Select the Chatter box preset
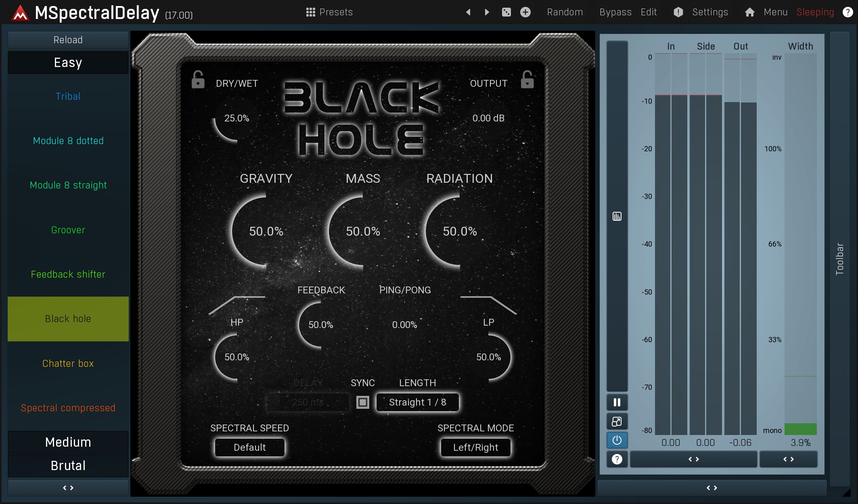This screenshot has height=504, width=858. tap(68, 364)
